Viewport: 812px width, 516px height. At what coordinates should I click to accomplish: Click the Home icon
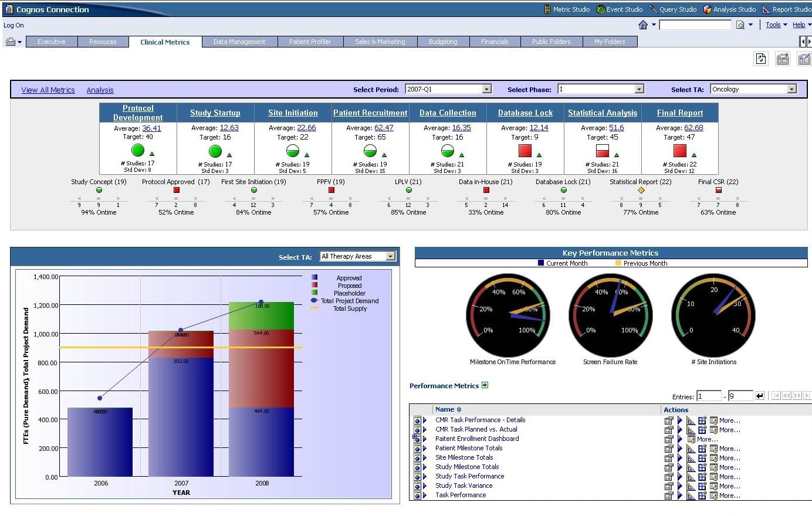(x=643, y=25)
